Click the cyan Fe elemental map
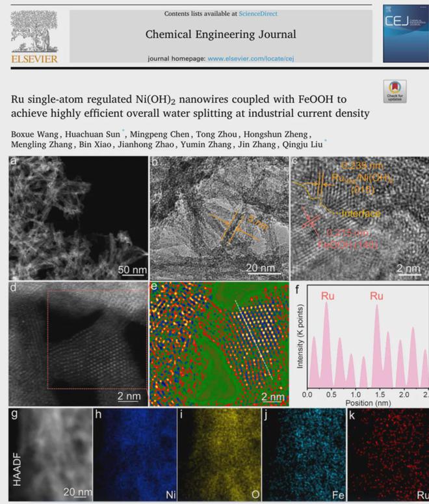The width and height of the screenshot is (429, 504). point(304,454)
